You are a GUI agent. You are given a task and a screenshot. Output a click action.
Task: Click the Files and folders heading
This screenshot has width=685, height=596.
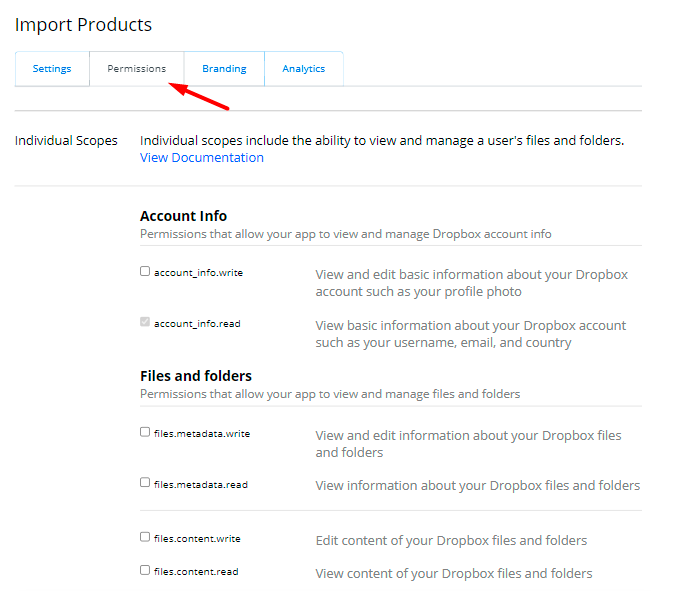[196, 376]
